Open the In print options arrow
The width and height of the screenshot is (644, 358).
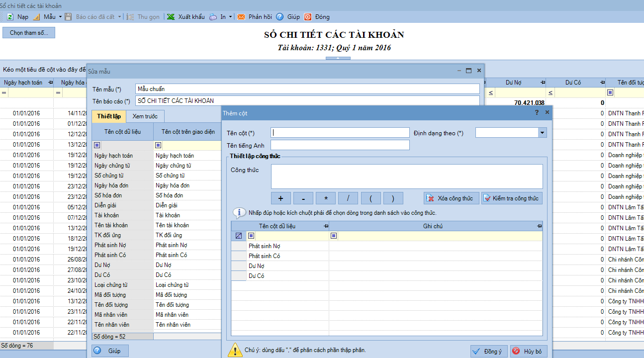[x=230, y=17]
